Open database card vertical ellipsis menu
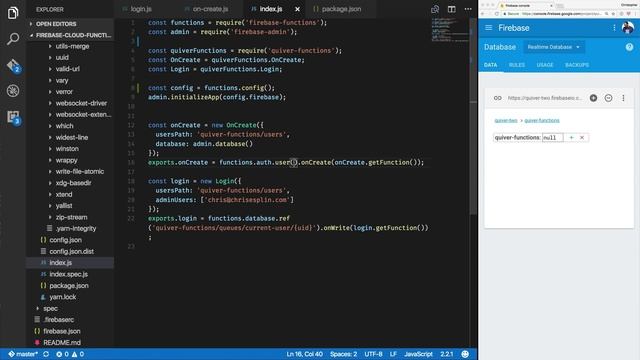This screenshot has width=640, height=360. 623,98
